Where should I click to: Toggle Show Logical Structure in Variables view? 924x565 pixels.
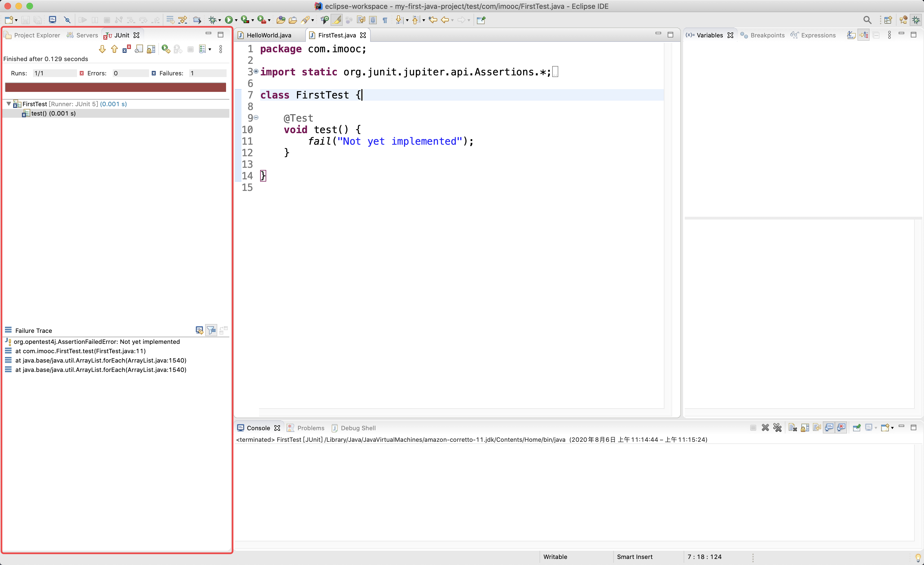click(x=864, y=35)
